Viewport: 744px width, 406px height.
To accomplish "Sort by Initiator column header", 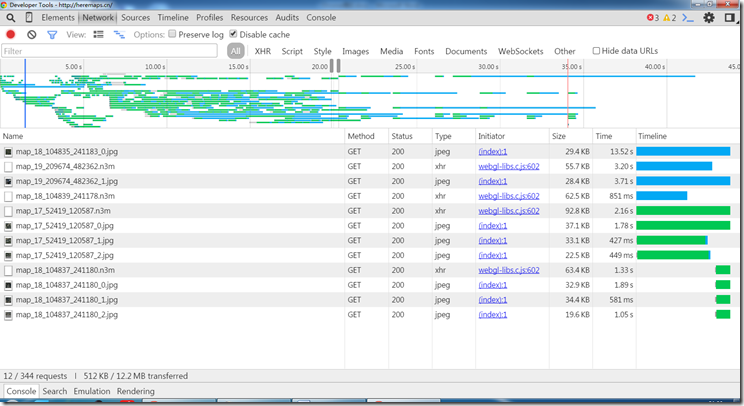I will pos(512,136).
